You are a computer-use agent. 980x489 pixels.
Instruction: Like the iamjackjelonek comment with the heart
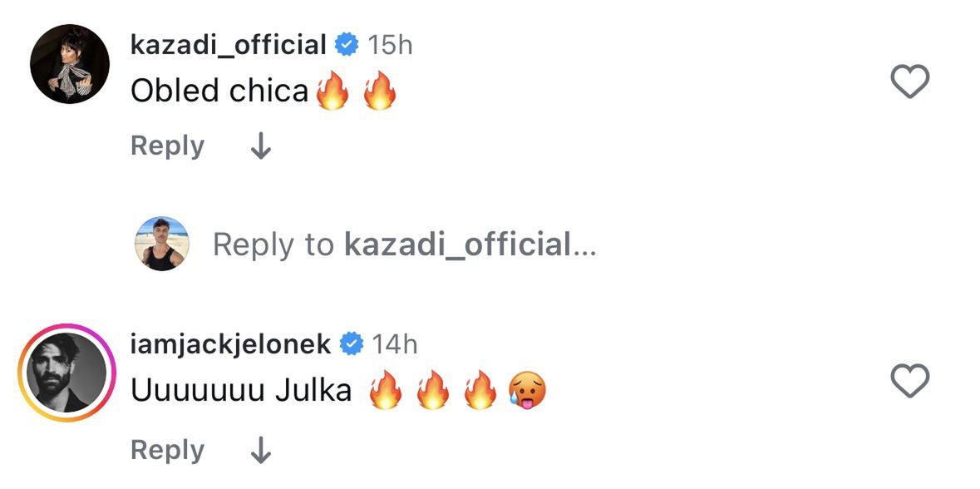coord(909,382)
